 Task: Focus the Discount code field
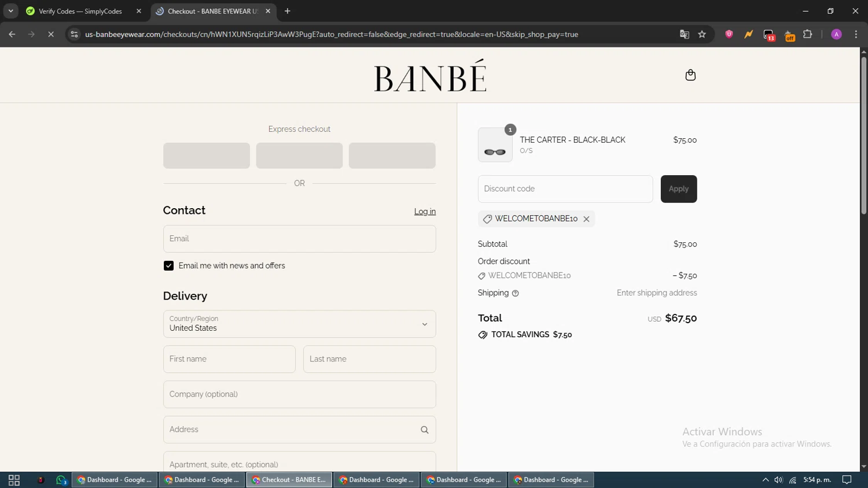point(565,189)
